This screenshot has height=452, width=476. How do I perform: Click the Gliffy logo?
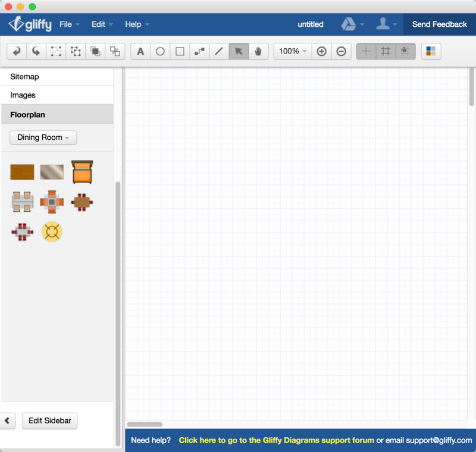tap(30, 24)
